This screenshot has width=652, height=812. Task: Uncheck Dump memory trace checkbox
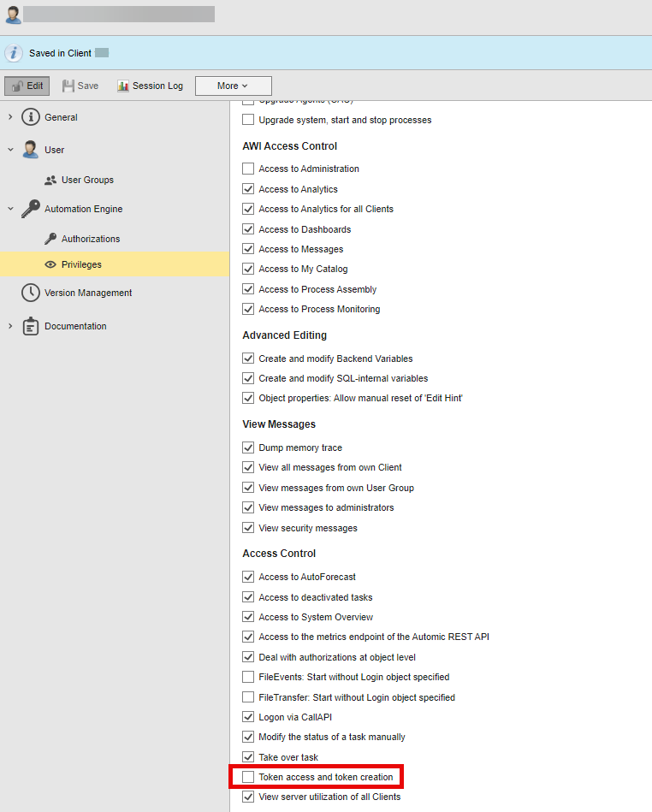[248, 448]
